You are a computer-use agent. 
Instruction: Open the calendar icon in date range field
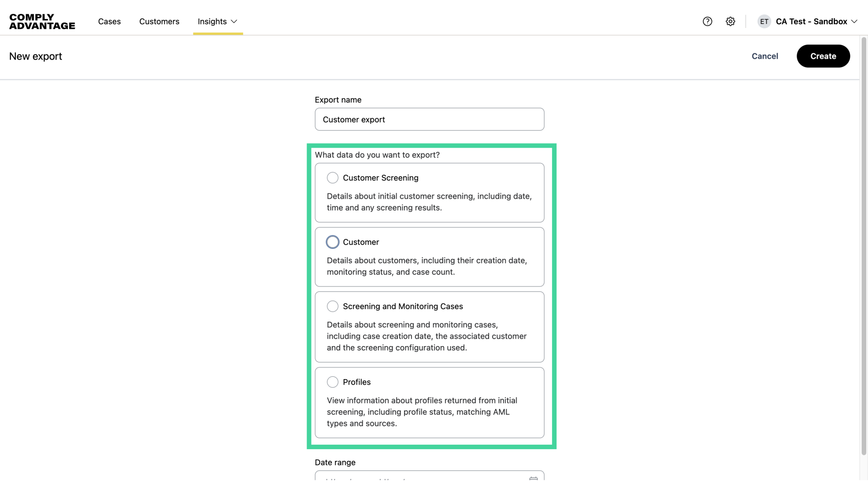pyautogui.click(x=533, y=479)
